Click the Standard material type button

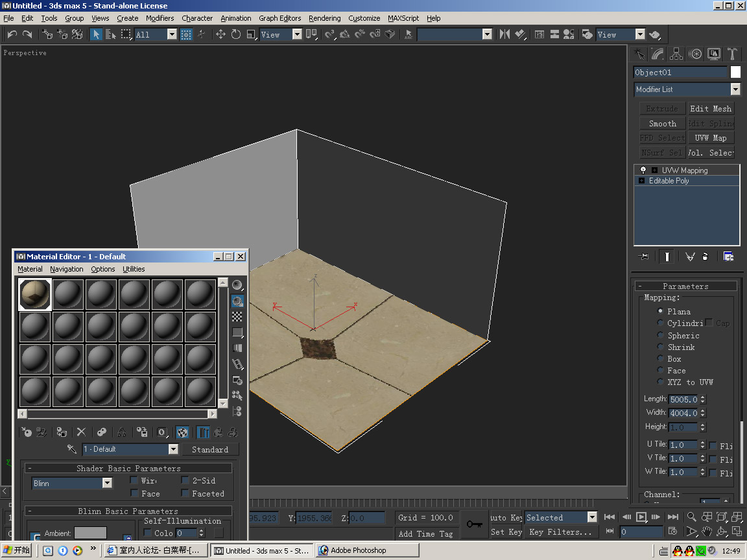pos(210,449)
